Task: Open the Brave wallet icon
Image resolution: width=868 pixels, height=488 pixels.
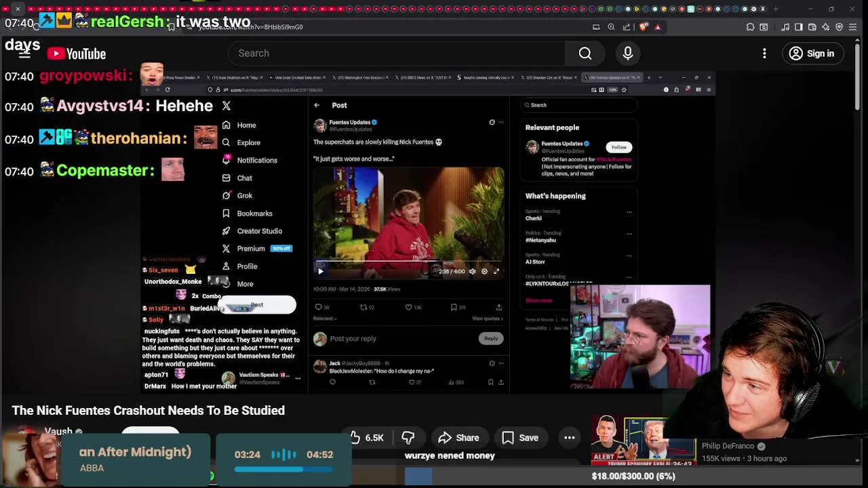Action: pos(812,27)
